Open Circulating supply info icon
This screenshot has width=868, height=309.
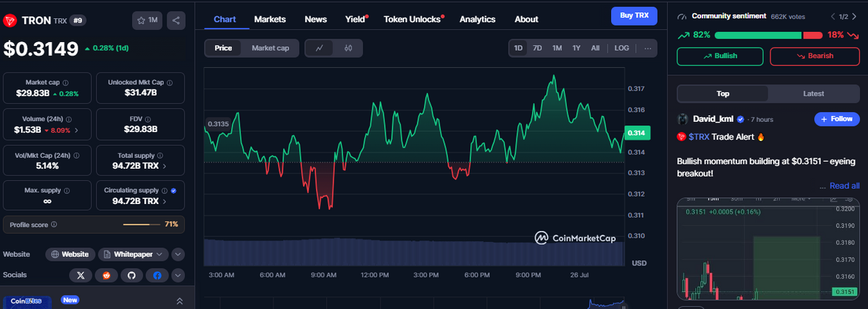coord(165,190)
